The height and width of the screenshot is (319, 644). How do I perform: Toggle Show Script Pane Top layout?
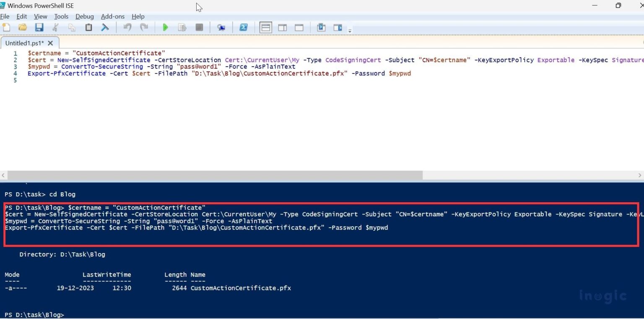[x=265, y=27]
